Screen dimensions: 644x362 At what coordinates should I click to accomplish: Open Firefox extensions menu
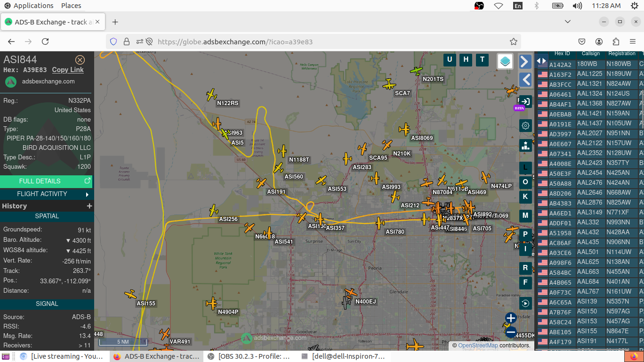click(616, 41)
